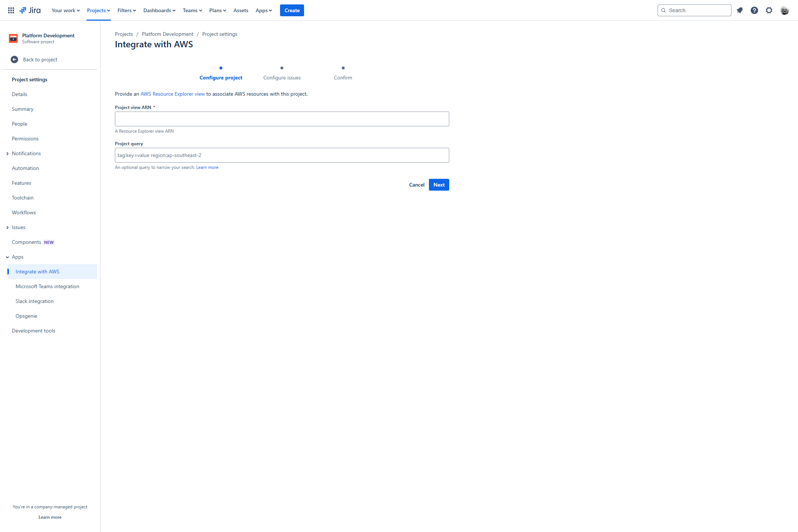Screen dimensions: 798x532
Task: Open the Dashboards dropdown menu
Action: 159,10
